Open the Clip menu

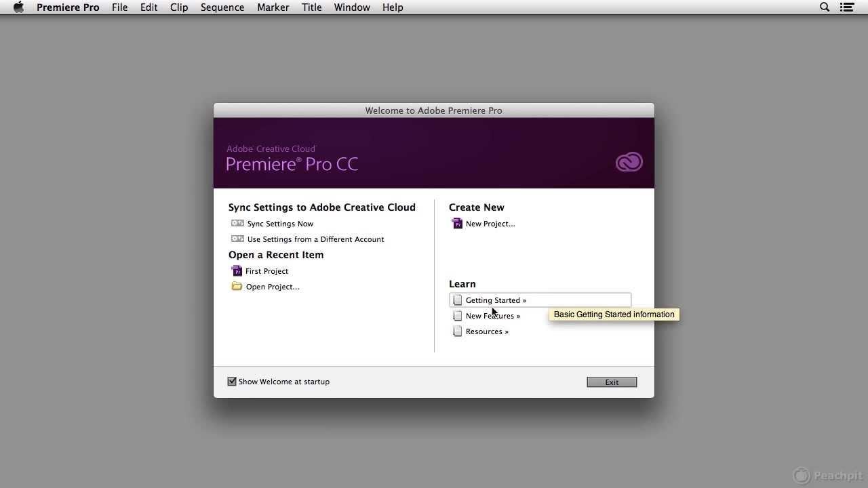179,7
